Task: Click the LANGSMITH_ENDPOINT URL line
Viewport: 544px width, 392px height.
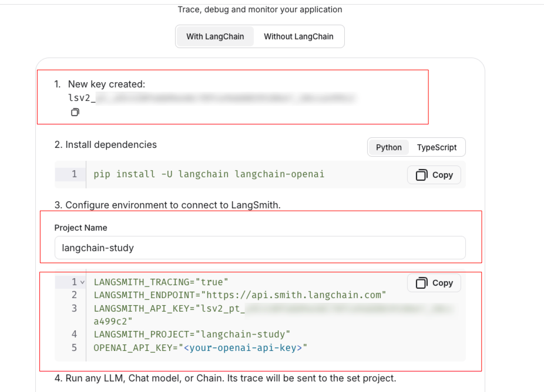Action: (x=240, y=295)
